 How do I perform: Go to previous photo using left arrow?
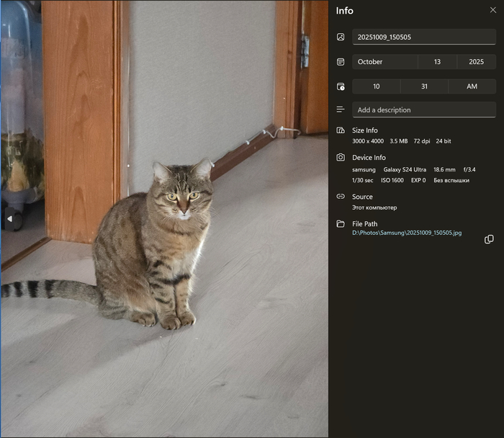coord(9,218)
